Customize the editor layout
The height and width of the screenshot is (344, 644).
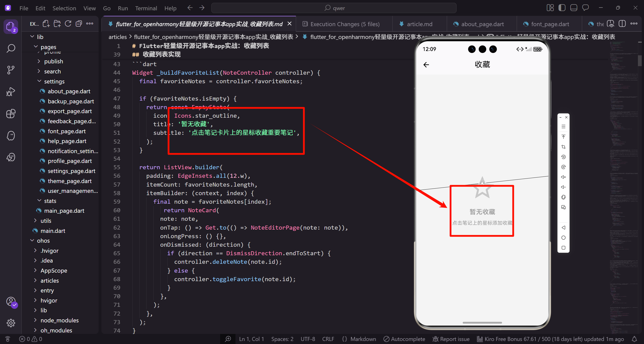[x=550, y=8]
